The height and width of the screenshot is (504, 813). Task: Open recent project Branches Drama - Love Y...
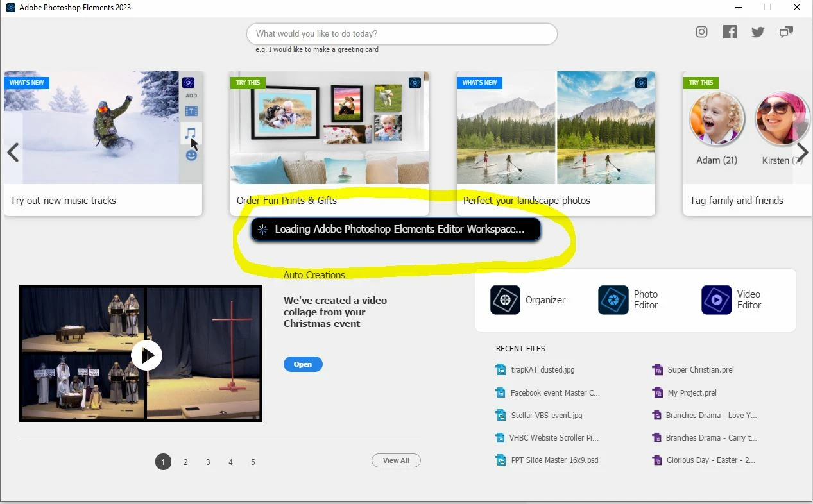(x=712, y=415)
